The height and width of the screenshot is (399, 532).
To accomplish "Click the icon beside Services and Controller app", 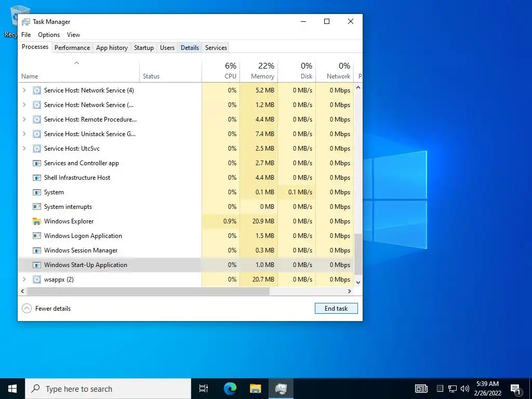I will [x=37, y=163].
